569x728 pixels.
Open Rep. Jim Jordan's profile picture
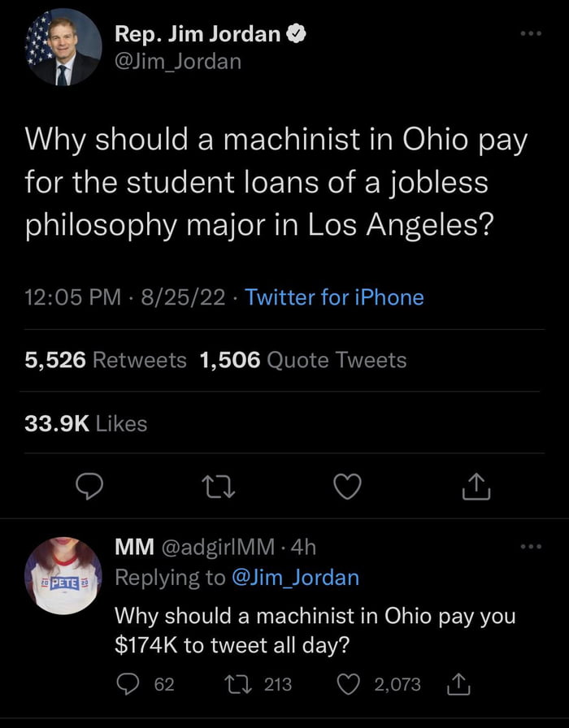point(61,46)
